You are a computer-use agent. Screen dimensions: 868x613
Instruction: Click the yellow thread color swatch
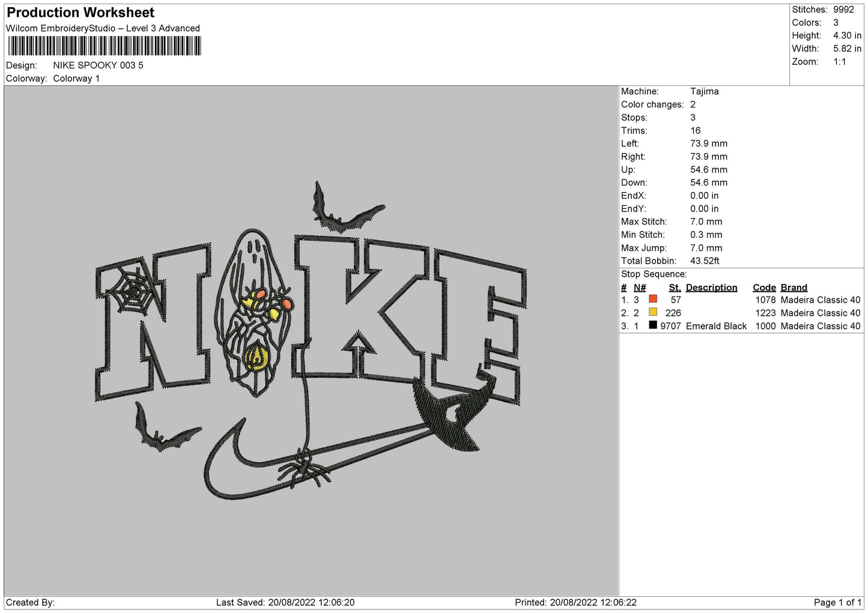tap(653, 312)
